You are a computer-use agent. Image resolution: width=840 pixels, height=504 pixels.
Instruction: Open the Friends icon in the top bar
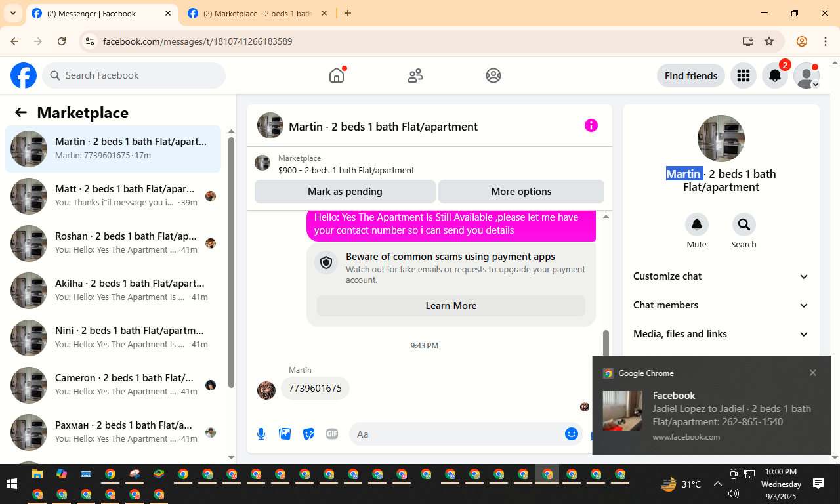click(415, 75)
